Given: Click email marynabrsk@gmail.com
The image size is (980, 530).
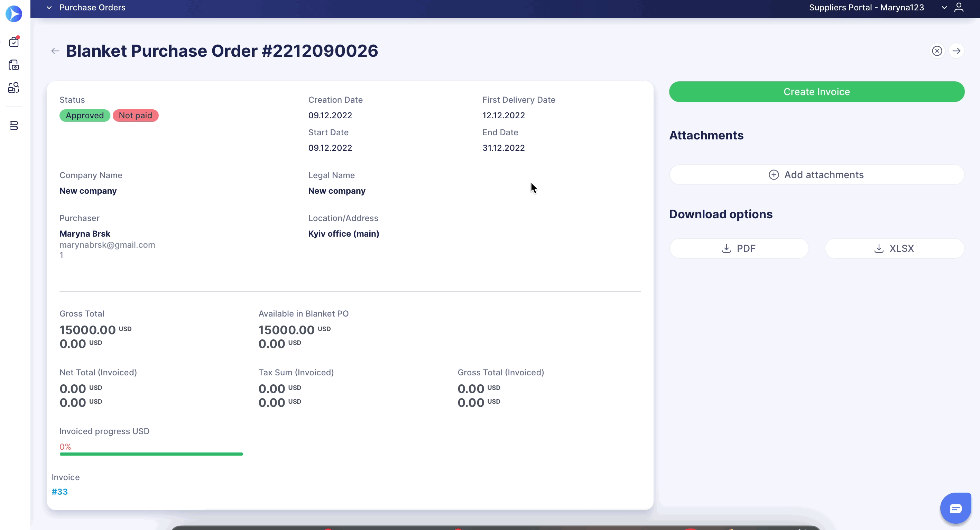Looking at the screenshot, I should click(x=107, y=245).
